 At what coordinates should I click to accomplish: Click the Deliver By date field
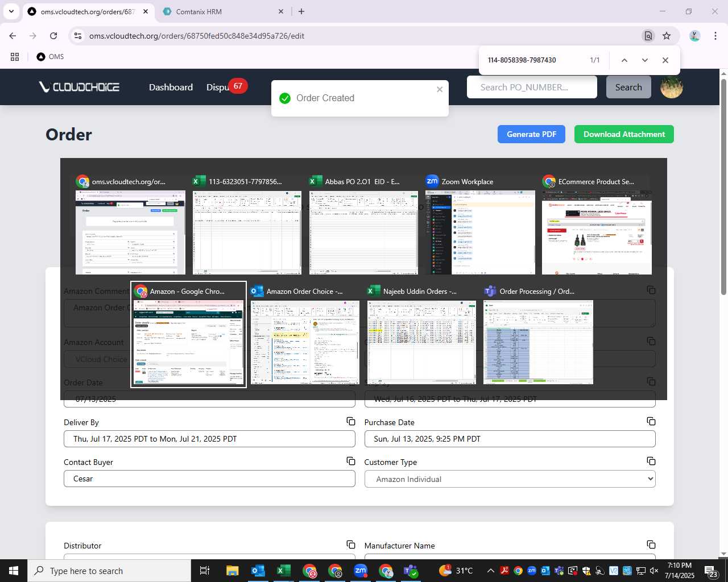209,439
